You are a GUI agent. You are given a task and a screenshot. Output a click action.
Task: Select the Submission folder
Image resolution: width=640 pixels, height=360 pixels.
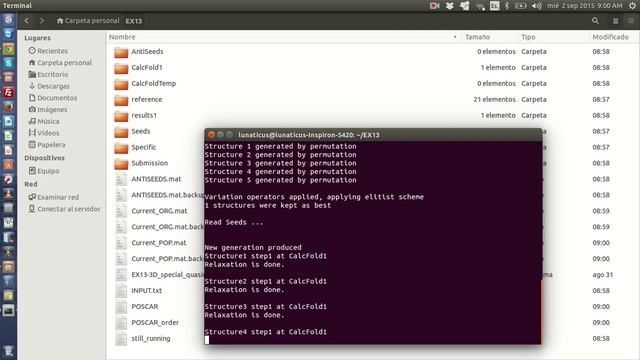point(149,163)
